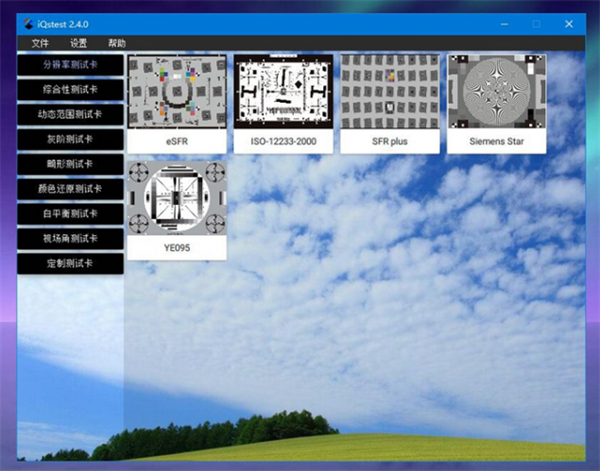600x471 pixels.
Task: Open the 设置 menu
Action: click(x=79, y=43)
